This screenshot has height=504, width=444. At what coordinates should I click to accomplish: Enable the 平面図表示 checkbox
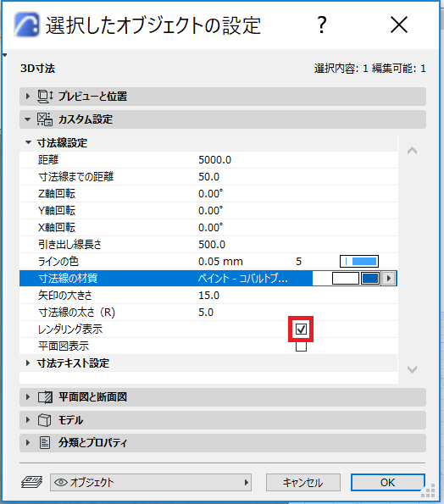tap(301, 346)
